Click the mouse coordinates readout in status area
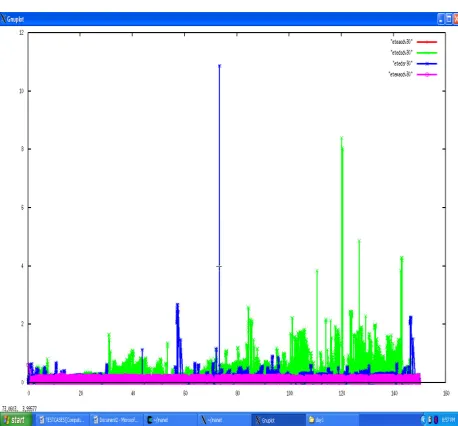 pos(19,409)
